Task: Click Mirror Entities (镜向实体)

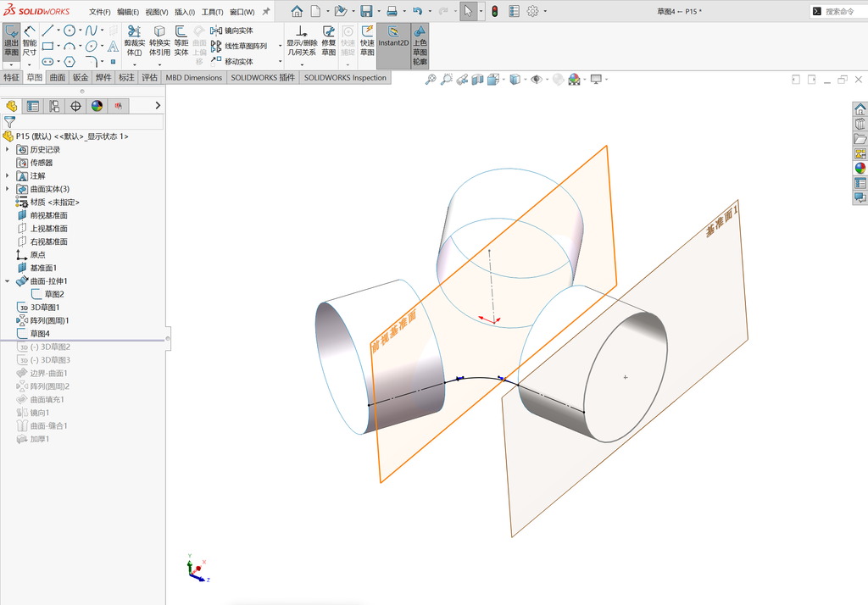Action: tap(232, 31)
